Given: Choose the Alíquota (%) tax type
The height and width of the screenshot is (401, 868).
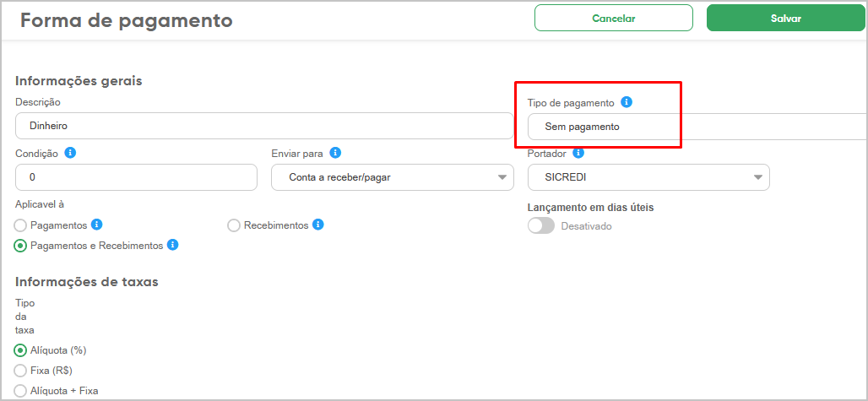Looking at the screenshot, I should 20,350.
